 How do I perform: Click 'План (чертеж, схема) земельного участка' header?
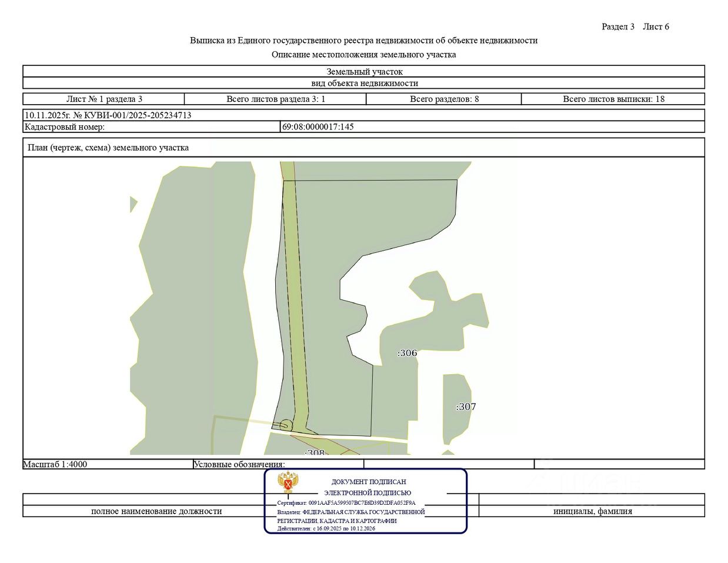[108, 148]
